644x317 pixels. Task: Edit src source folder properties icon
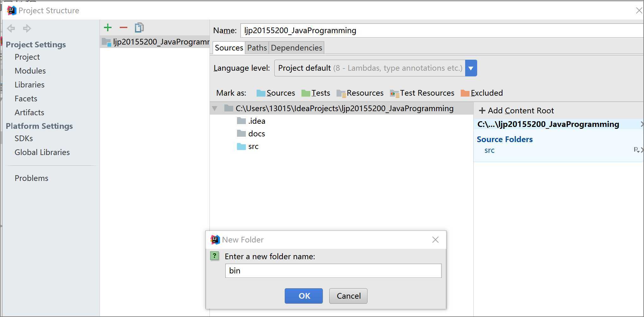(636, 150)
